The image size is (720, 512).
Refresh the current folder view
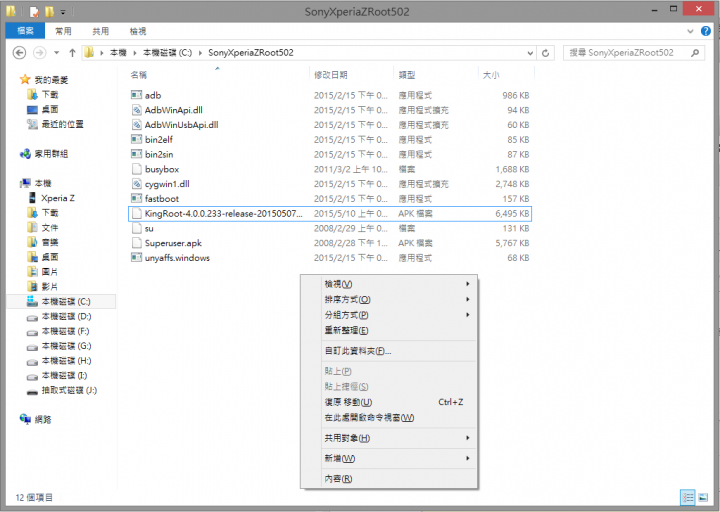546,53
